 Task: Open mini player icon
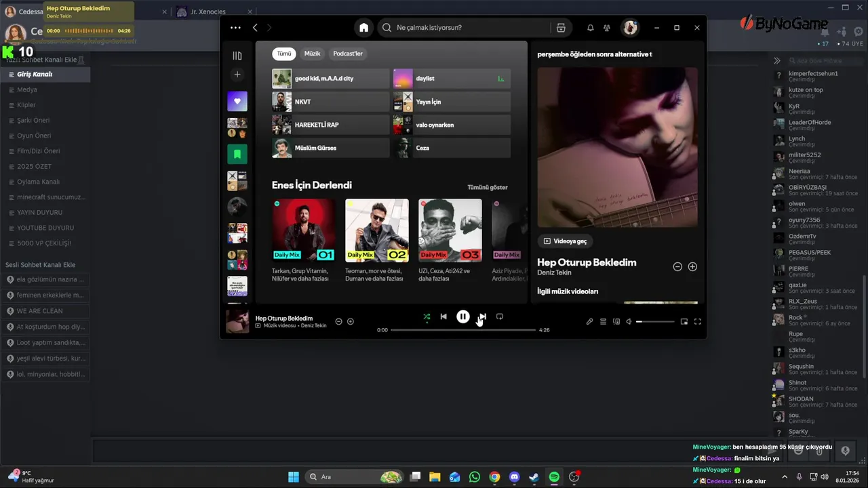[x=684, y=322]
